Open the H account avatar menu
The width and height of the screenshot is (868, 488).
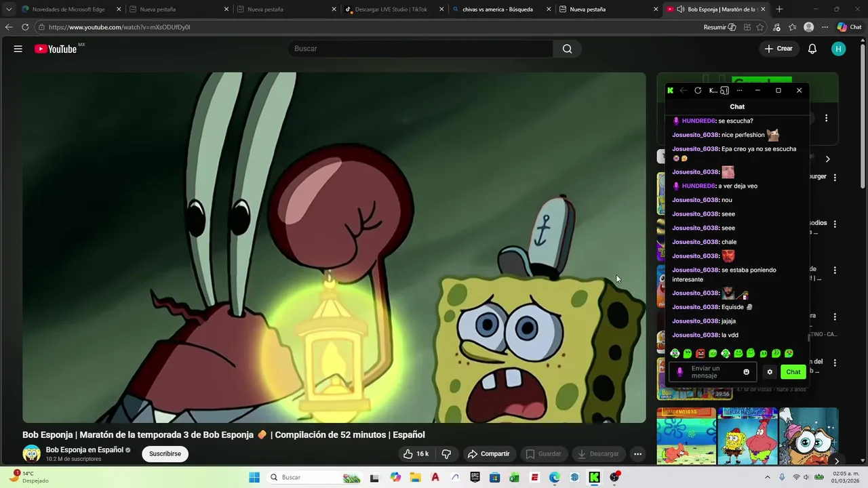[x=839, y=49]
